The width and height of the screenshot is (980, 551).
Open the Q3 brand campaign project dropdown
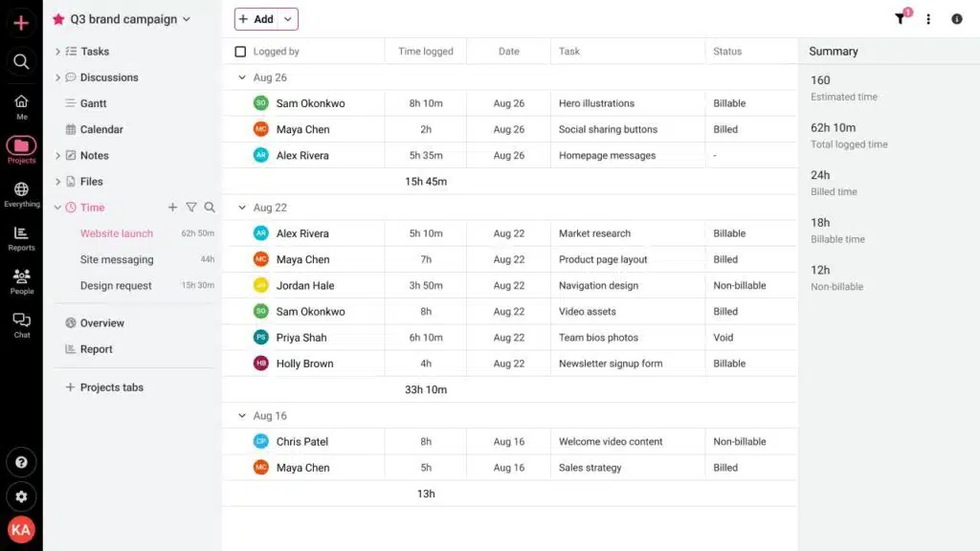coord(187,19)
